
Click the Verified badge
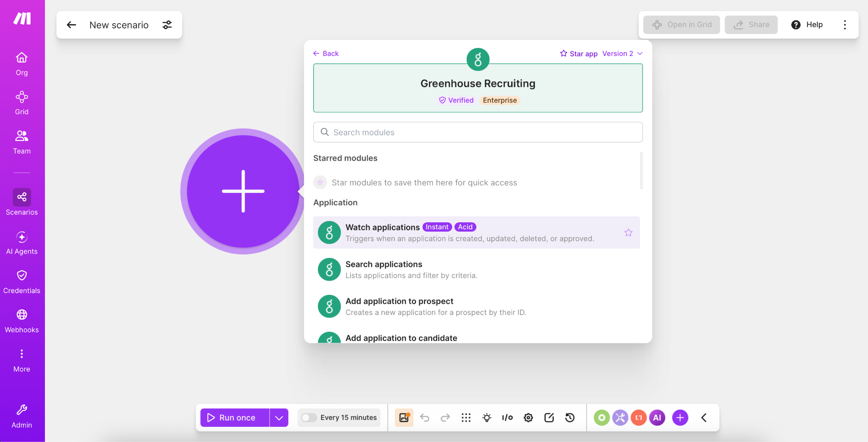[456, 100]
